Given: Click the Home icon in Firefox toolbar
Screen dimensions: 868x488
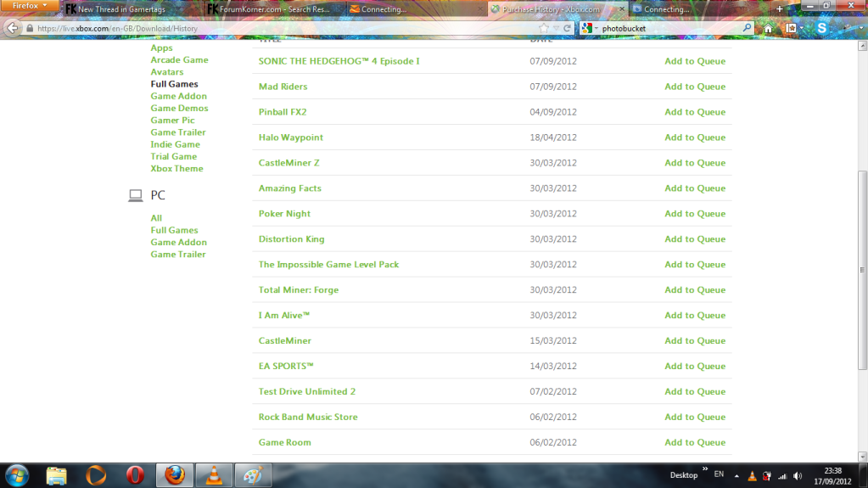Looking at the screenshot, I should (768, 28).
